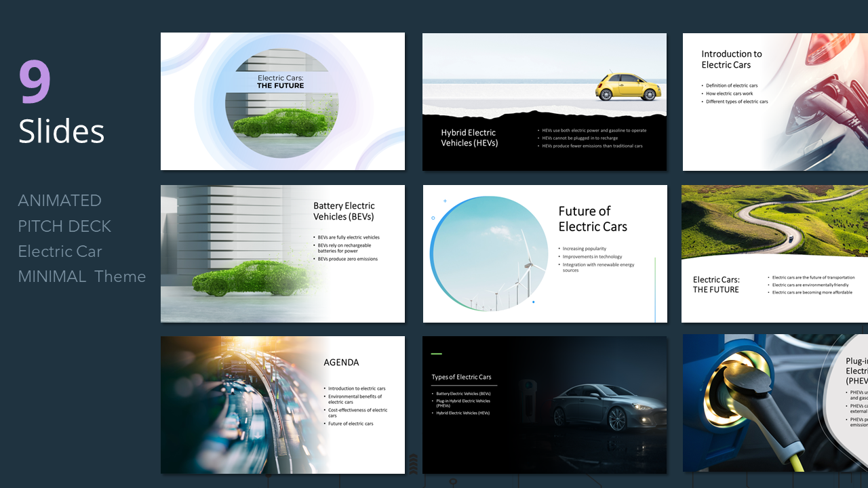
Task: Open the AGENDA slide thumbnail
Action: (x=283, y=405)
